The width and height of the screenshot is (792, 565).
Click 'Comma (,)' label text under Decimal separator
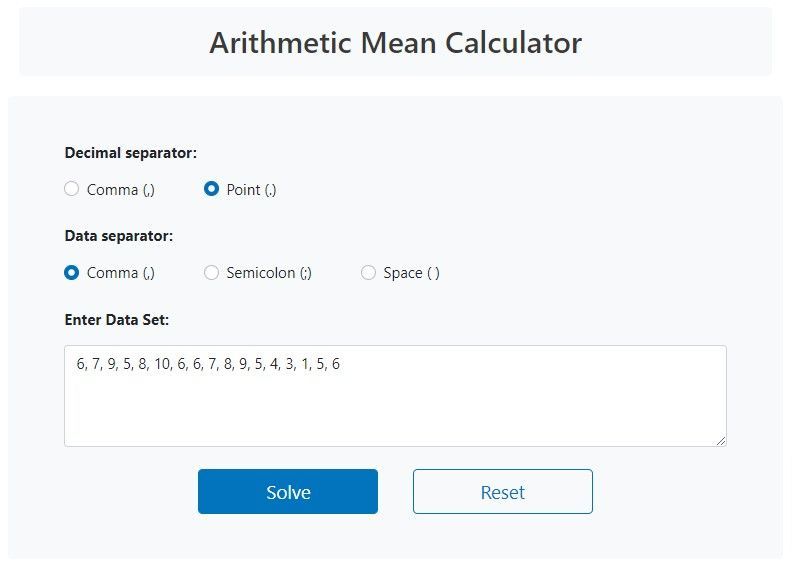coord(120,190)
